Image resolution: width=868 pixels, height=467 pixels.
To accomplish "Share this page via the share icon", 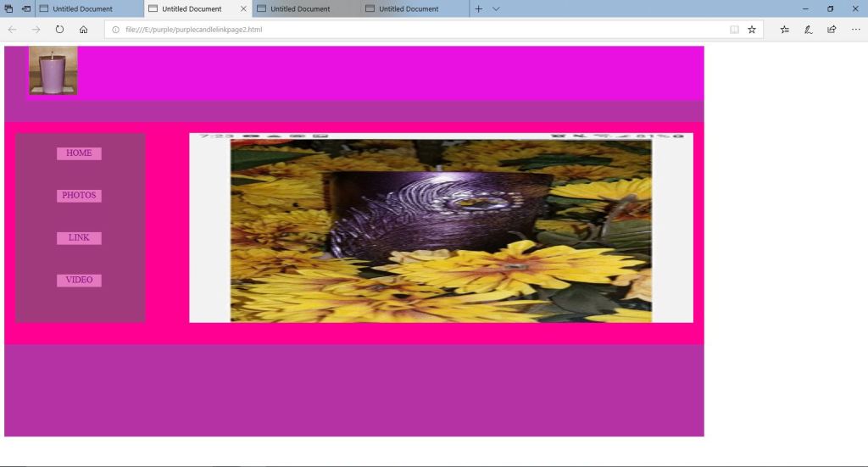I will (832, 29).
